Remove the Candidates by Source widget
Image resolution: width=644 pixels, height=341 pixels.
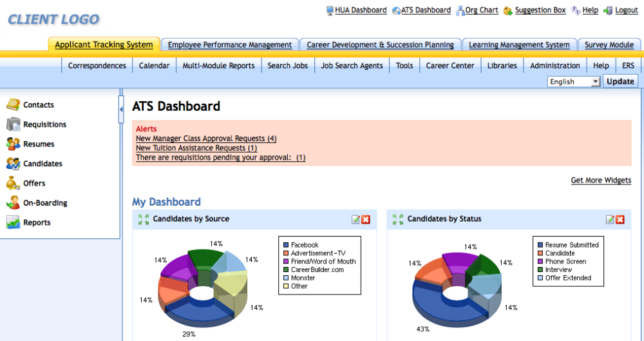tap(366, 220)
